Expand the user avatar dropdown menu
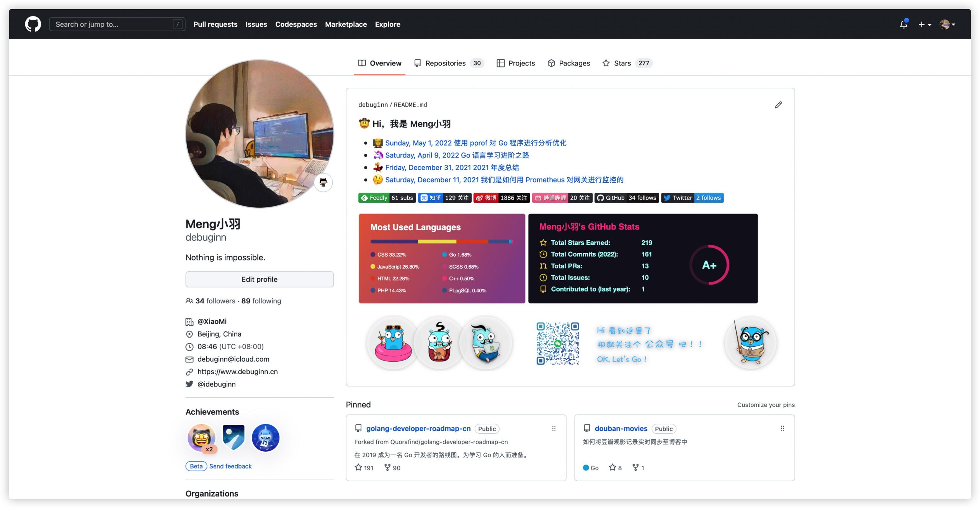Screen dimensions: 980x508 [947, 24]
